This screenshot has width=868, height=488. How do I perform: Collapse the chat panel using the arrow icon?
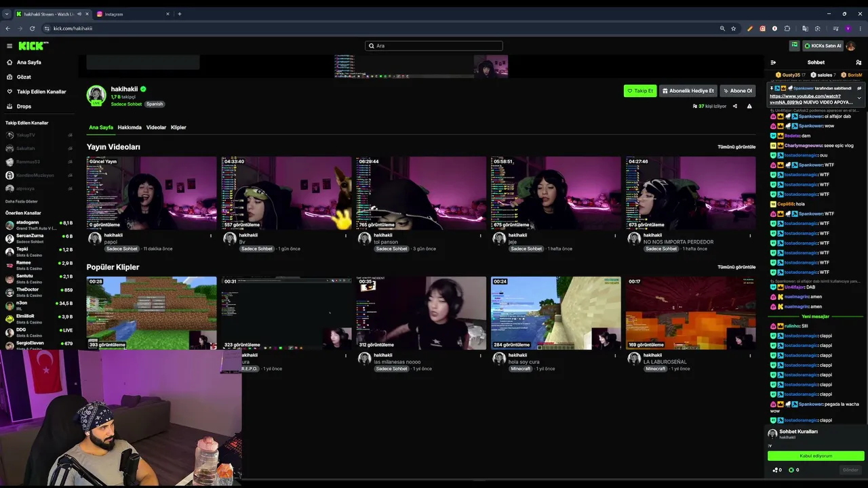(x=773, y=62)
